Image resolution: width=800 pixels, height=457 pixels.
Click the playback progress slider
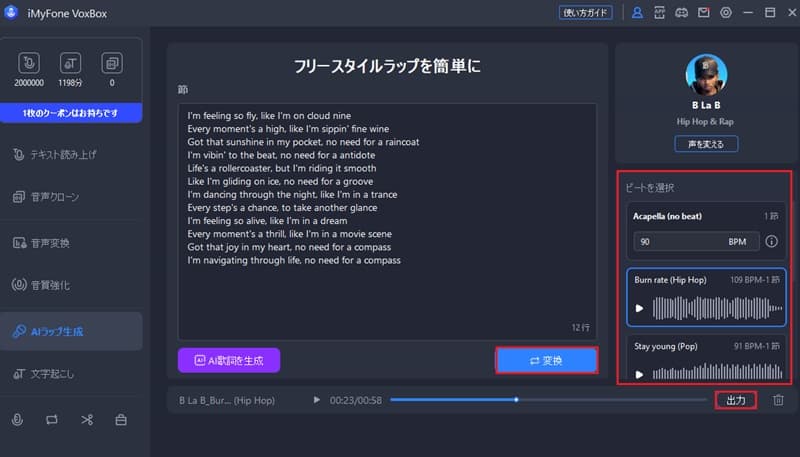click(548, 400)
